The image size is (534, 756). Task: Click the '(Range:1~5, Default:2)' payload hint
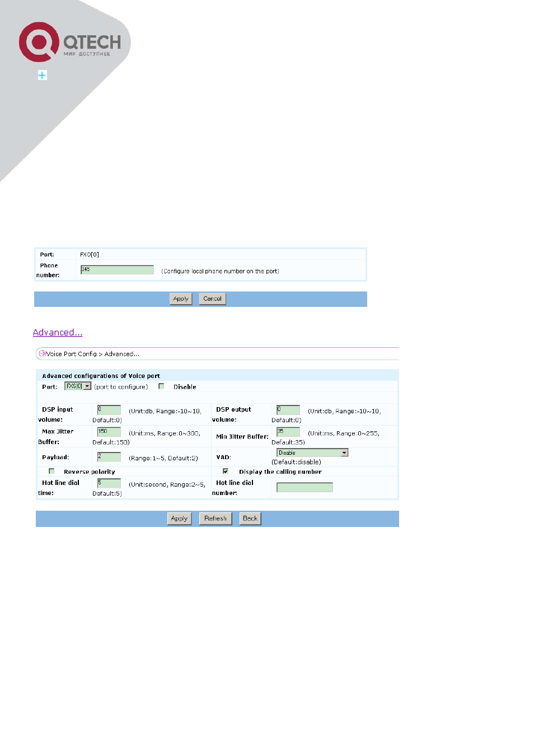[163, 458]
